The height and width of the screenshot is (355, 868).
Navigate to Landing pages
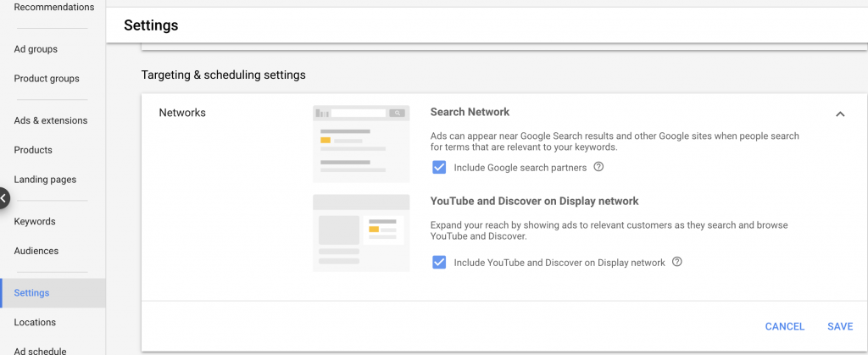tap(45, 180)
